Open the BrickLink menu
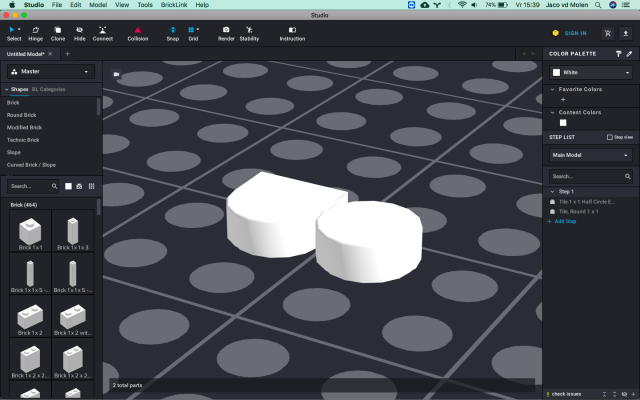This screenshot has height=400, width=640. pos(174,5)
